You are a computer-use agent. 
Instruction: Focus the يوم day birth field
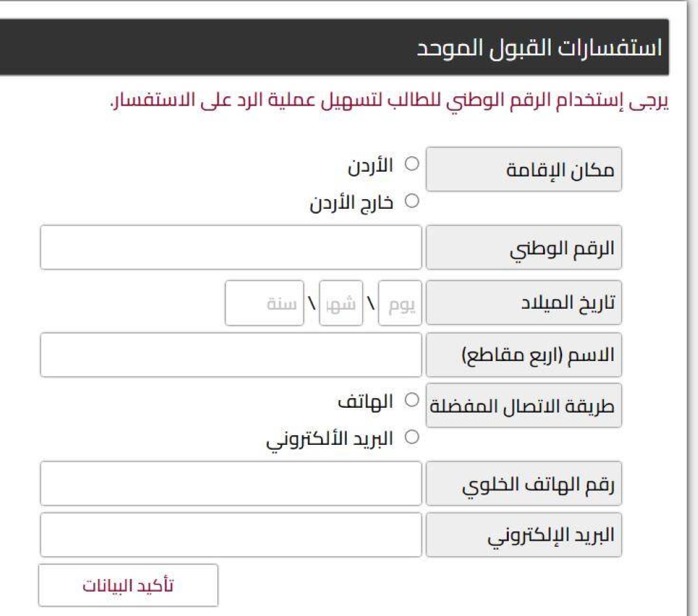tap(400, 303)
